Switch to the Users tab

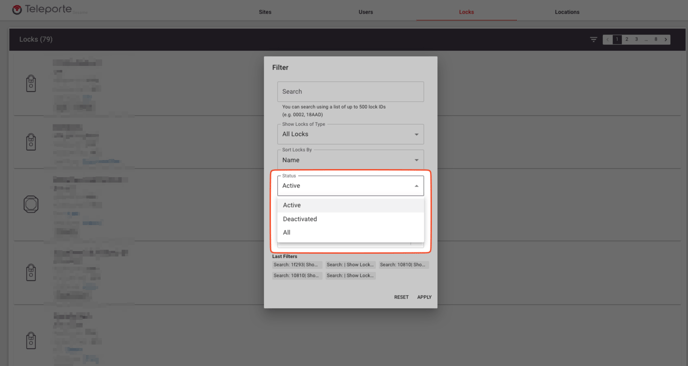pos(366,12)
